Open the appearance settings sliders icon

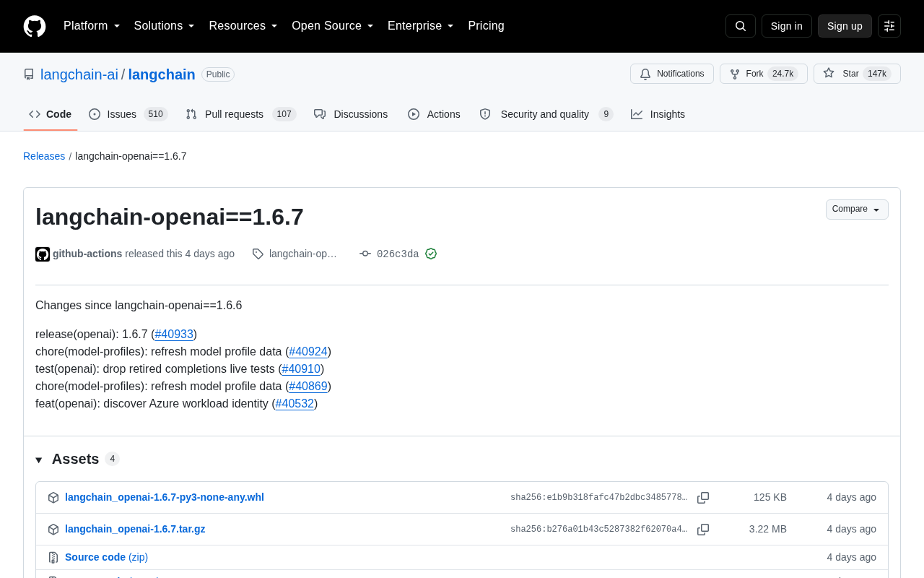(889, 26)
